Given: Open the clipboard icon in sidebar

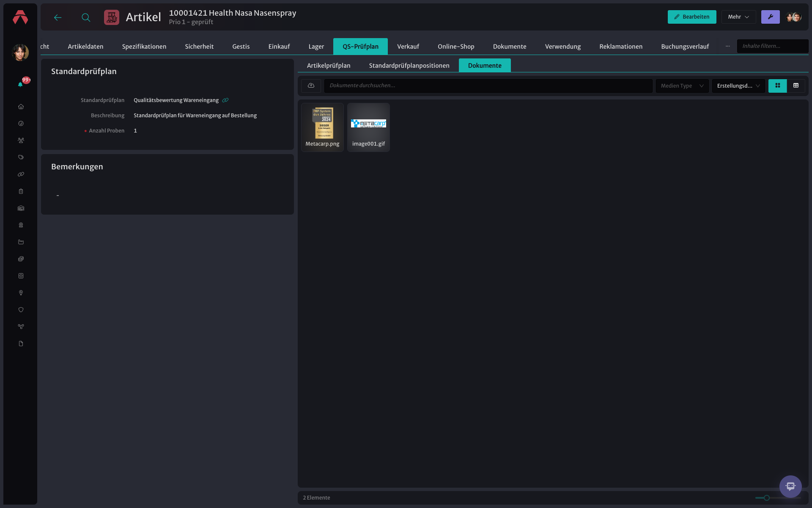Looking at the screenshot, I should coord(21,191).
